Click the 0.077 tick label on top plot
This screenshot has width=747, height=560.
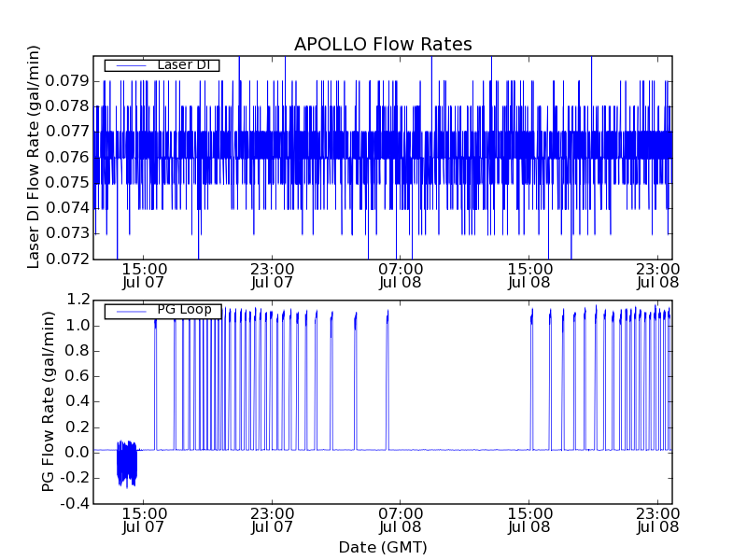67,132
